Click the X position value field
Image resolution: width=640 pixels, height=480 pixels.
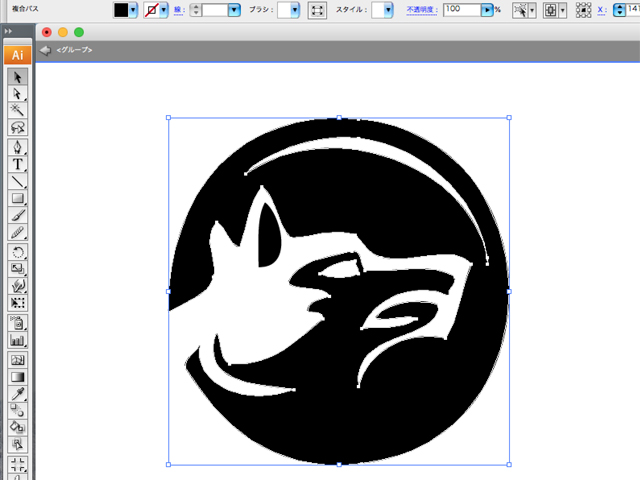click(x=633, y=10)
